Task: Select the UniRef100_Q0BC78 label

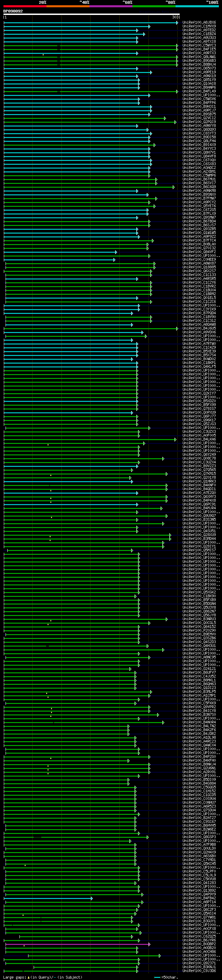Action: 199,459
